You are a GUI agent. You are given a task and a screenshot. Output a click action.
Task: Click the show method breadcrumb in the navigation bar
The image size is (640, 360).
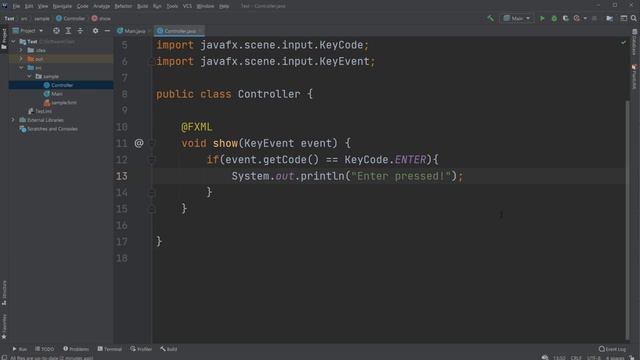pos(101,18)
